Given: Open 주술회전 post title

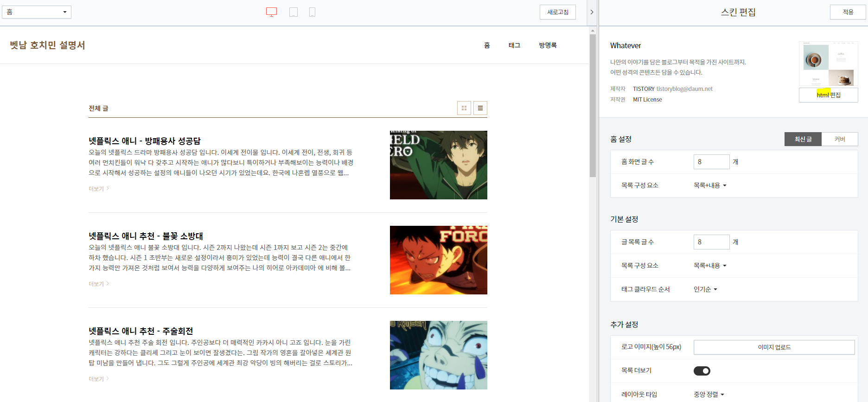Looking at the screenshot, I should coord(141,331).
